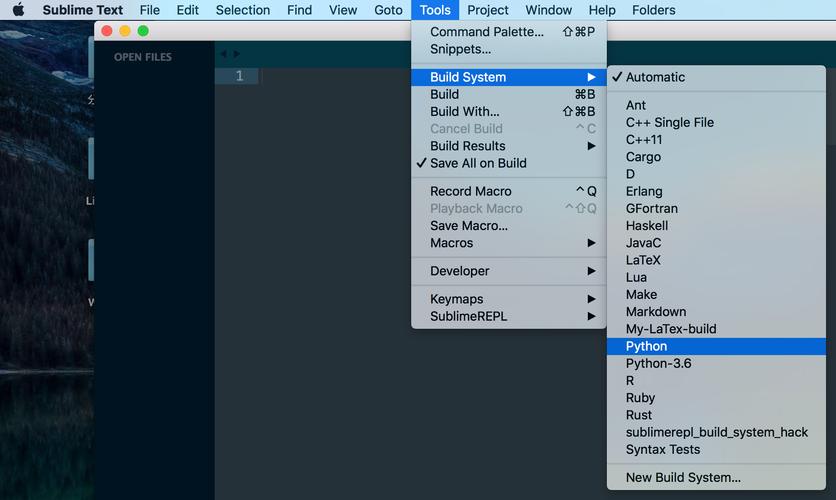The image size is (836, 500).
Task: Expand the Build Results submenu
Action: [509, 146]
